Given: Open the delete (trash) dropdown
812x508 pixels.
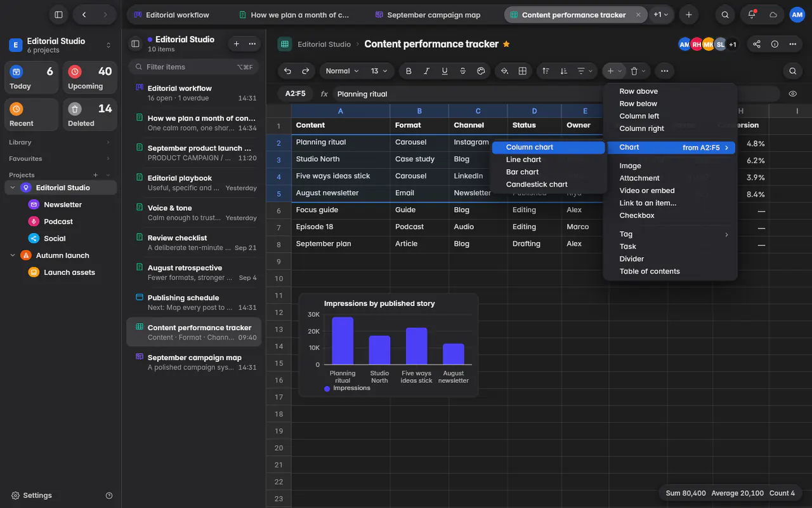Looking at the screenshot, I should click(638, 71).
